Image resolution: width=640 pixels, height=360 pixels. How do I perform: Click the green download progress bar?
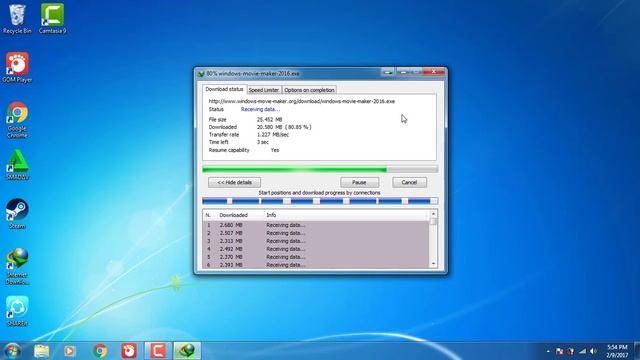click(x=320, y=169)
